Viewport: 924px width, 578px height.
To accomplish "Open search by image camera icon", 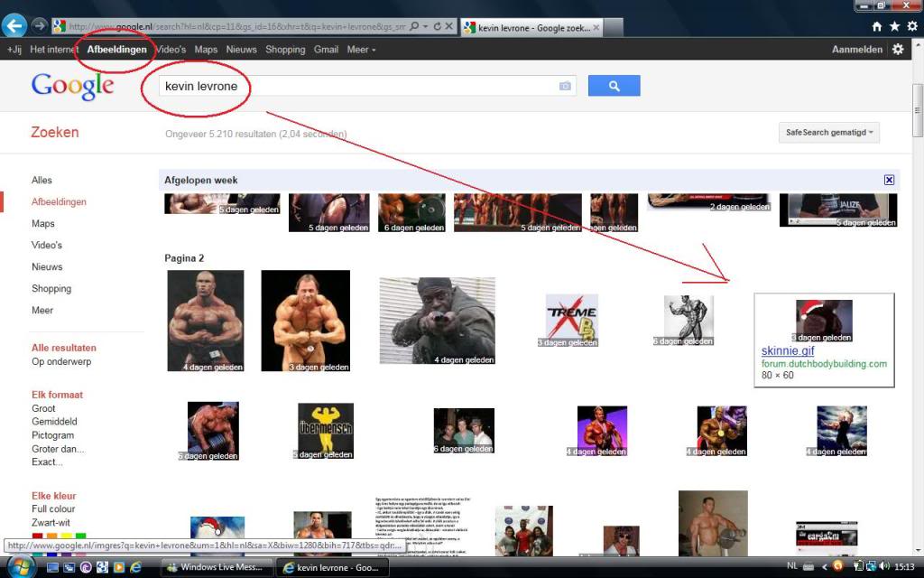I will (x=565, y=86).
